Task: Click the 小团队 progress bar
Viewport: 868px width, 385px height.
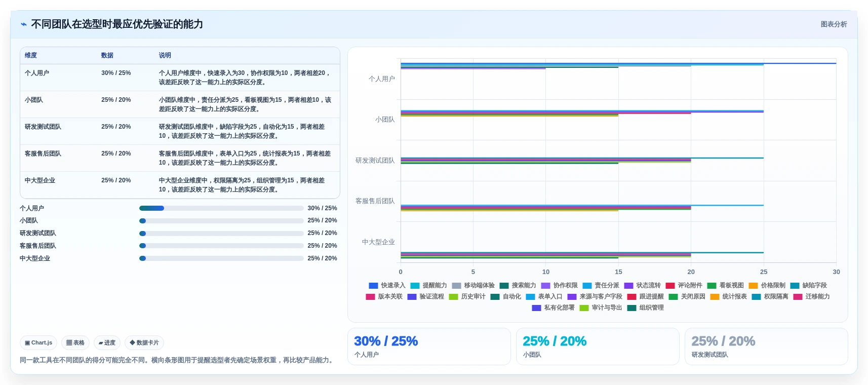Action: [x=221, y=221]
